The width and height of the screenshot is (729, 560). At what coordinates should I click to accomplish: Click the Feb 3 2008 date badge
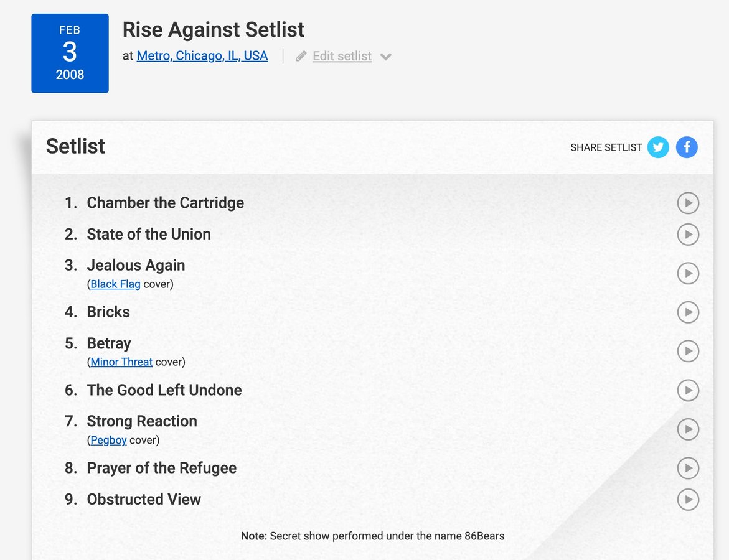(70, 53)
